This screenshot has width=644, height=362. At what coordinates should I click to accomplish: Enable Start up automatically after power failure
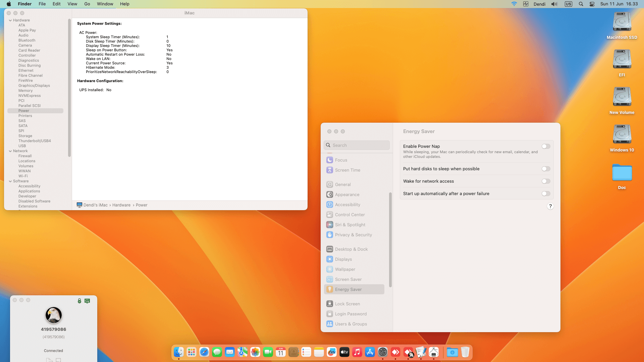pos(546,193)
